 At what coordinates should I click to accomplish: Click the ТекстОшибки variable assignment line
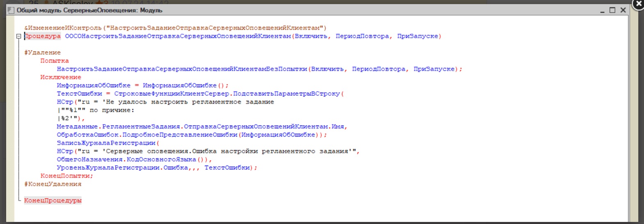coord(79,94)
